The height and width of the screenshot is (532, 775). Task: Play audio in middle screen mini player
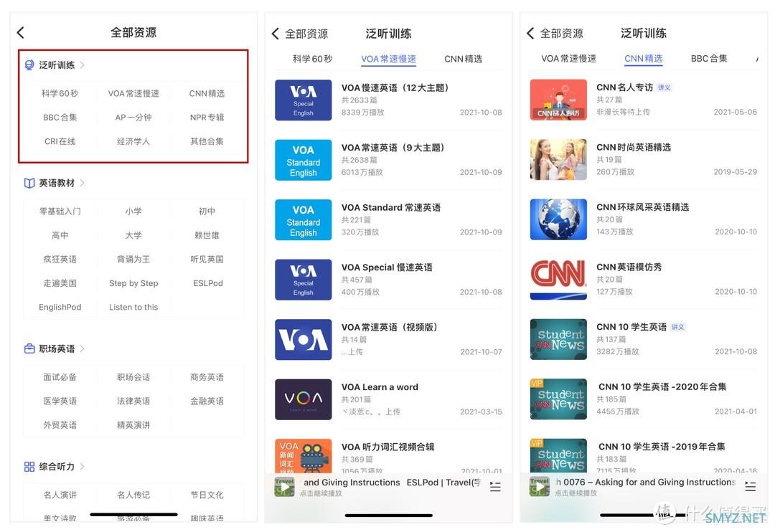[285, 487]
